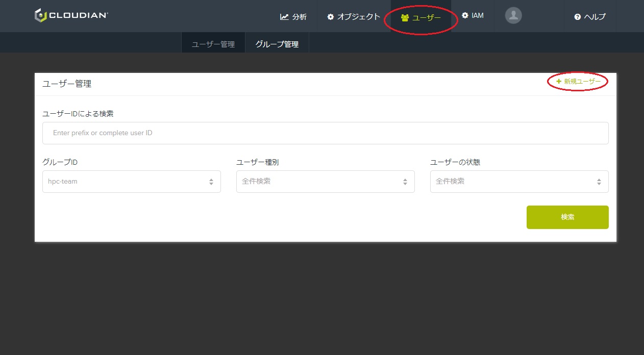This screenshot has height=355, width=644.
Task: Click the gear icon beside IAM
Action: pos(465,16)
